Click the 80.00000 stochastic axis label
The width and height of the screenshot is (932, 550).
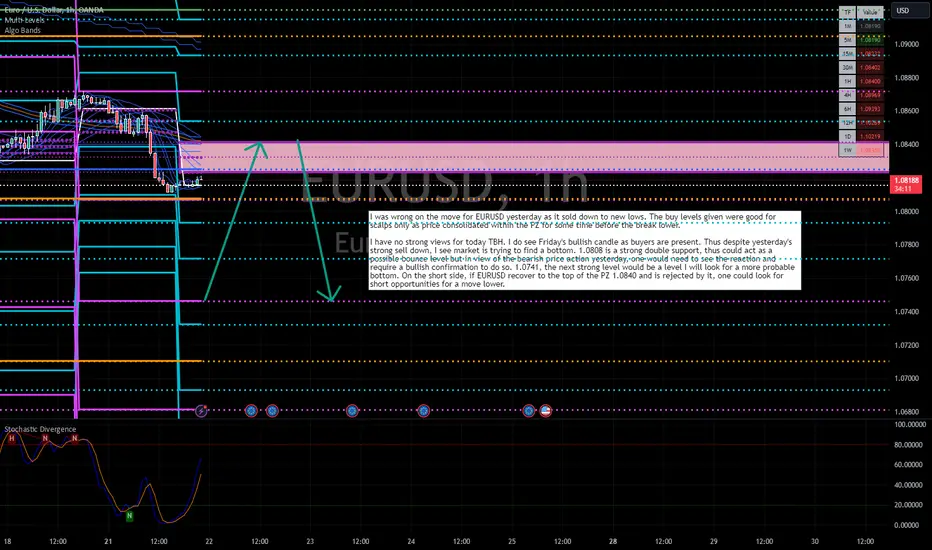(x=910, y=445)
